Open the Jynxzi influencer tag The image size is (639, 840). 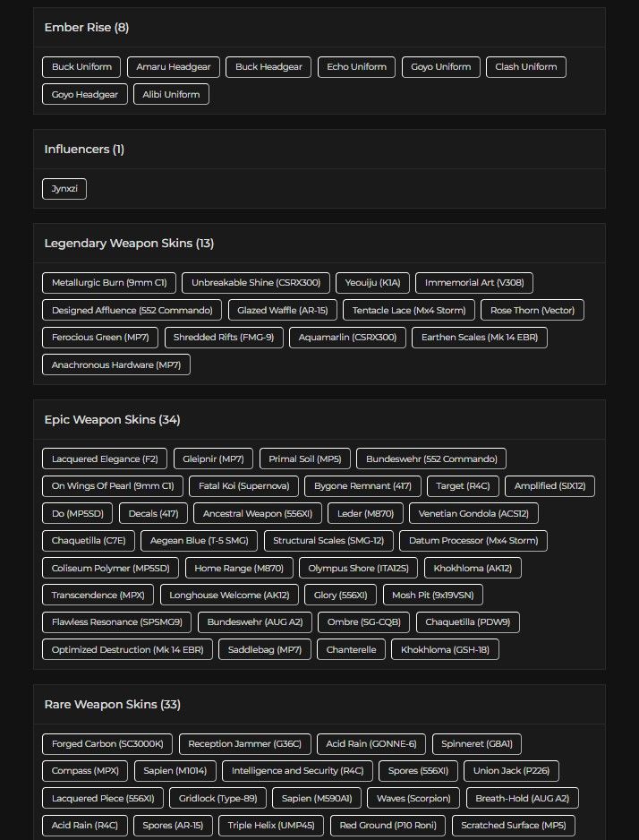(x=64, y=189)
